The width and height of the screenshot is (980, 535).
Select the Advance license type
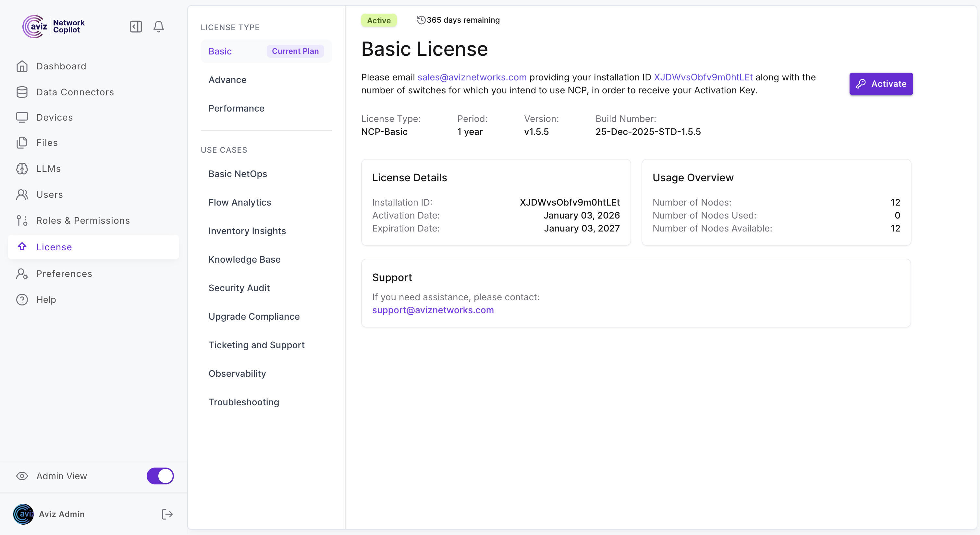click(x=227, y=80)
